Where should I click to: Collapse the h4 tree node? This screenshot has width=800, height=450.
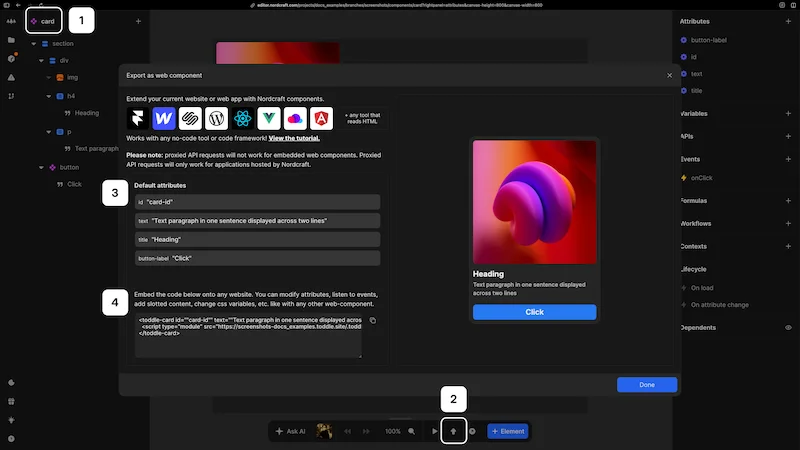pos(49,96)
